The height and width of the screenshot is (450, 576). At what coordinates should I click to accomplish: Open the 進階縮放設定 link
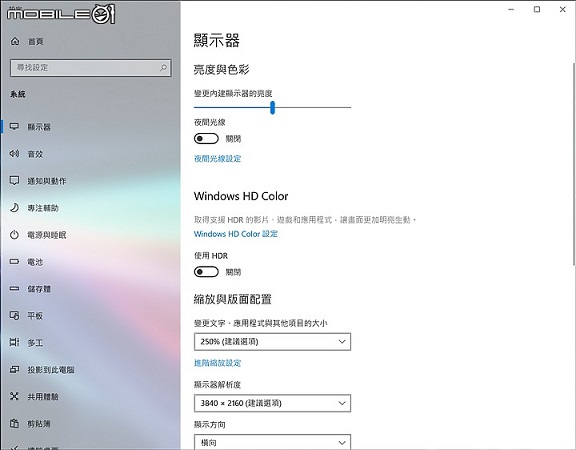click(x=217, y=363)
